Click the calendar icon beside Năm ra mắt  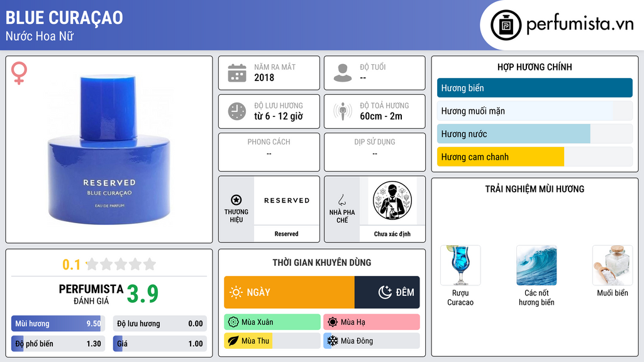[237, 73]
